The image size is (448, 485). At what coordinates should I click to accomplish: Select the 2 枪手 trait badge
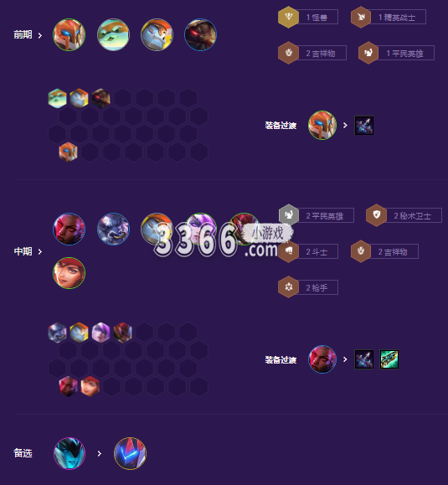coord(308,287)
